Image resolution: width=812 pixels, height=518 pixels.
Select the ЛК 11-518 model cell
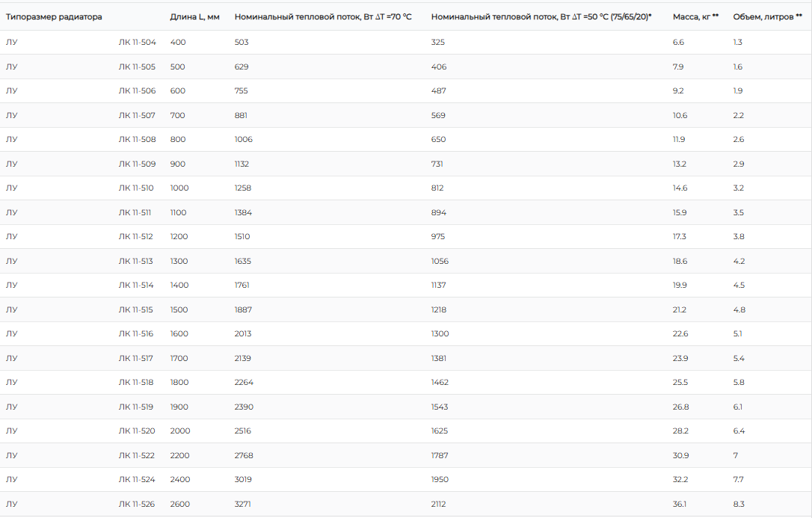point(136,383)
